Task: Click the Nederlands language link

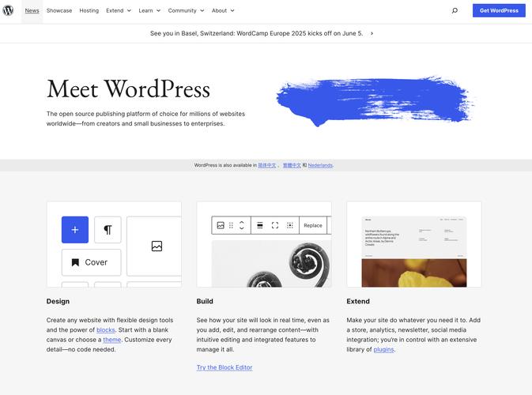Action: tap(320, 165)
